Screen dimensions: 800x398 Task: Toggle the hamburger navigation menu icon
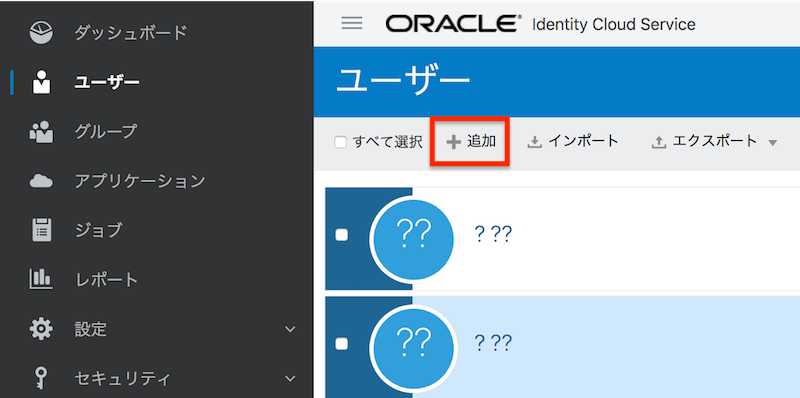352,23
